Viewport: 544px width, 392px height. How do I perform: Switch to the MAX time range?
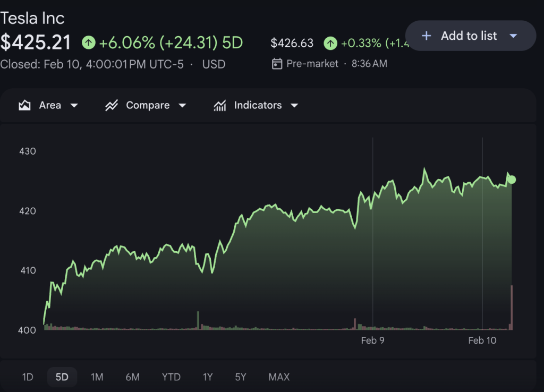click(278, 377)
